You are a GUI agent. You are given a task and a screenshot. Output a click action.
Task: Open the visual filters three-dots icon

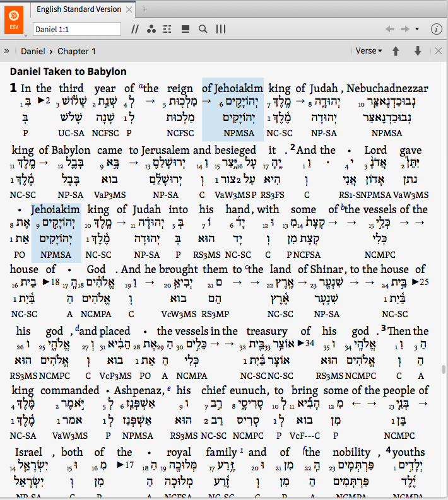[x=151, y=30]
